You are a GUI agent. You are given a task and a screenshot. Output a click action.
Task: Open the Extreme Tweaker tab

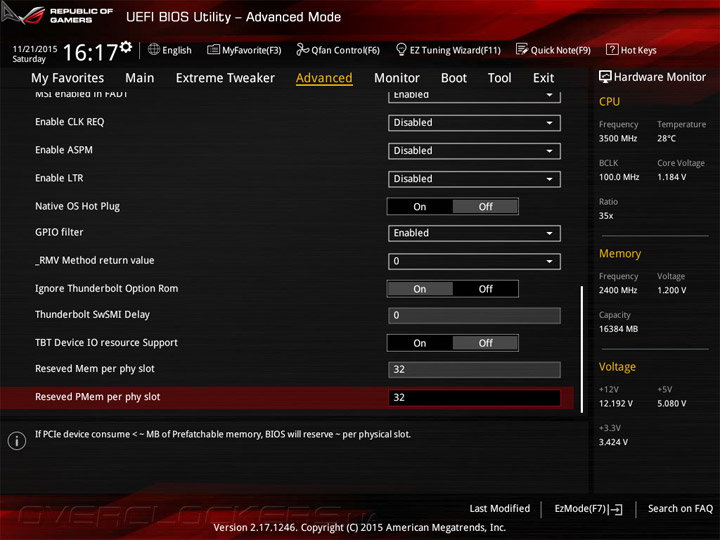click(x=225, y=78)
